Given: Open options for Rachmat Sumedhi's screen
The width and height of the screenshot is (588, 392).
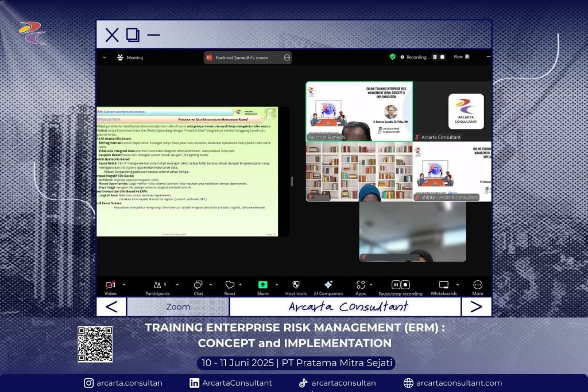Looking at the screenshot, I should 287,57.
